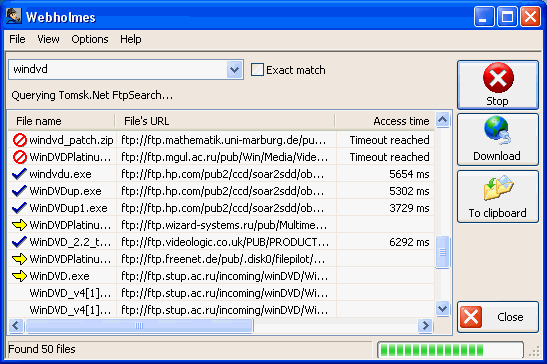The width and height of the screenshot is (547, 364).
Task: Select the windvd_patch.zip file name
Action: click(x=71, y=140)
